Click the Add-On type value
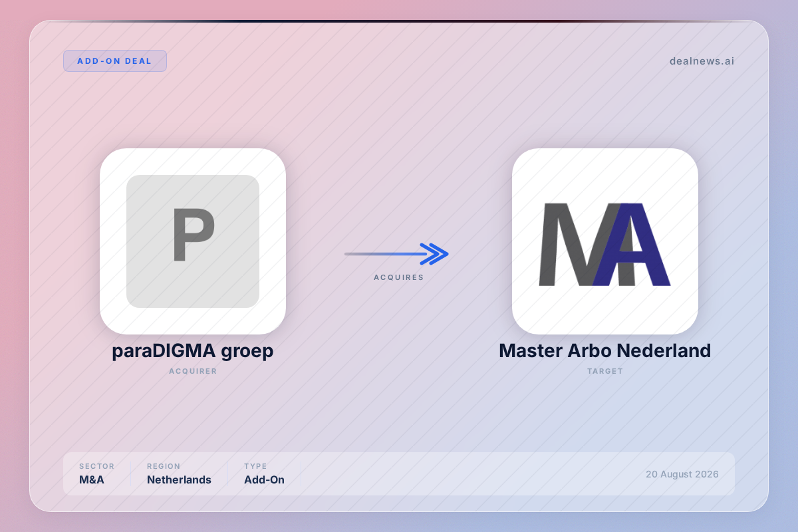 click(264, 479)
